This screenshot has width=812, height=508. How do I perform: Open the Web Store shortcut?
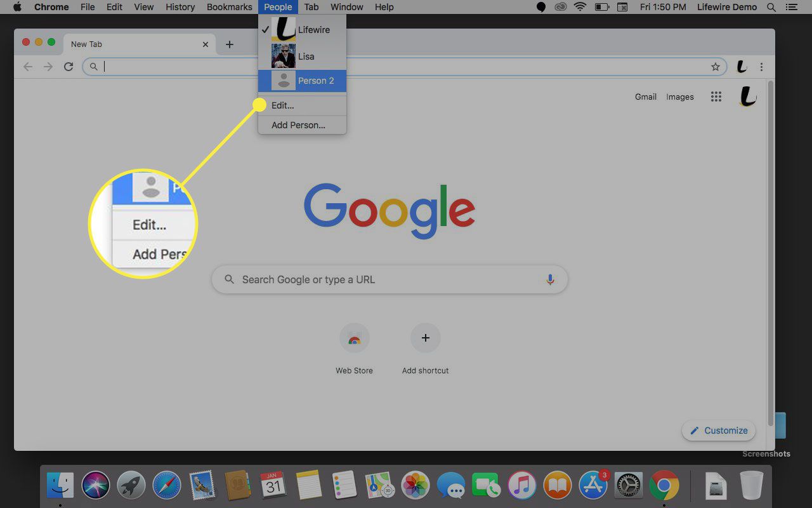[x=354, y=349]
